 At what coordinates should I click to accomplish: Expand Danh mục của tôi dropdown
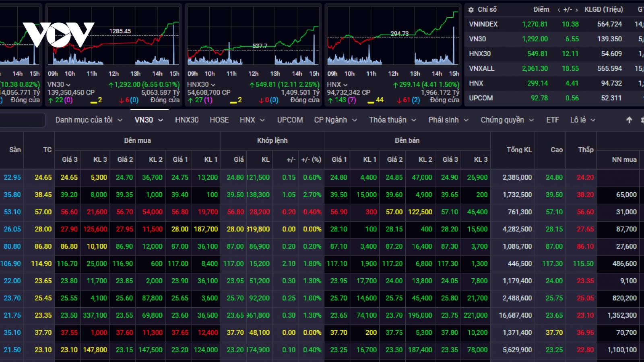(120, 120)
